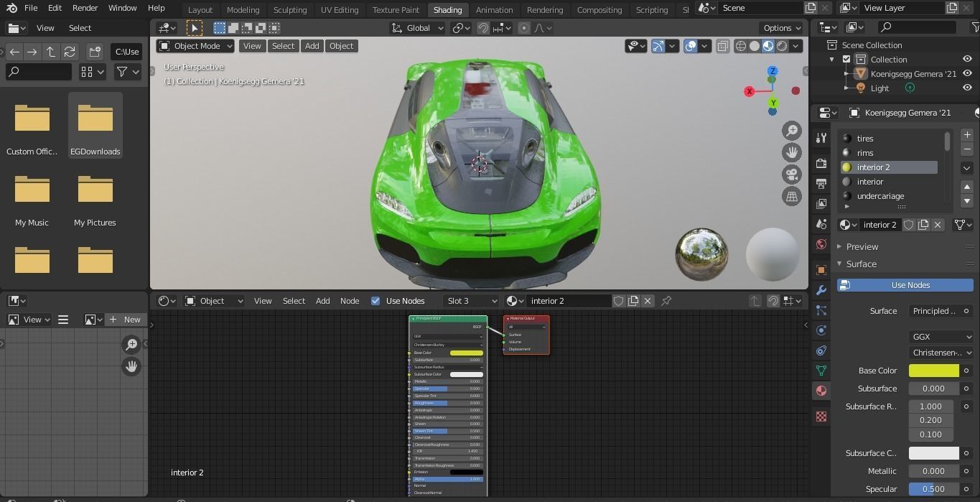980x502 pixels.
Task: Toggle Collection visibility eye in outliner
Action: click(967, 60)
